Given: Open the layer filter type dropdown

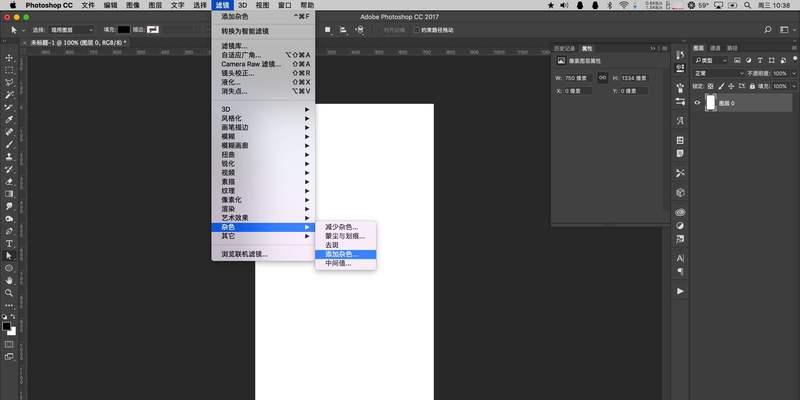Looking at the screenshot, I should coord(711,60).
